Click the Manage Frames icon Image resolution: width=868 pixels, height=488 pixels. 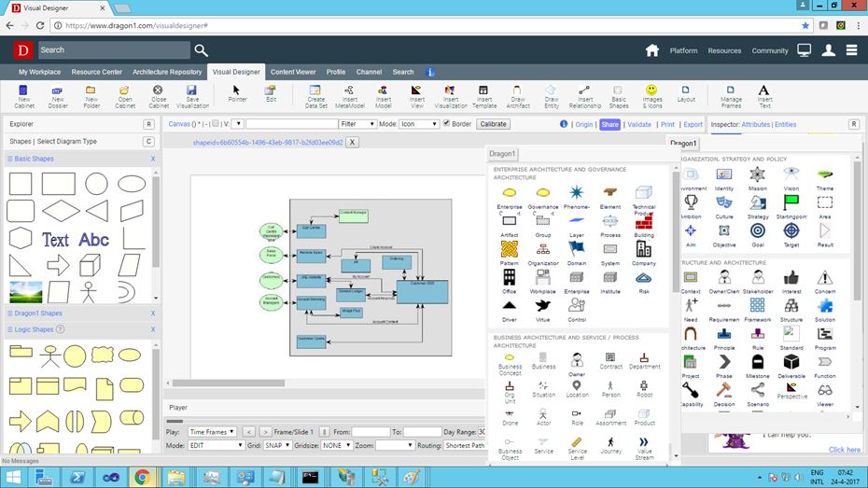(x=731, y=95)
